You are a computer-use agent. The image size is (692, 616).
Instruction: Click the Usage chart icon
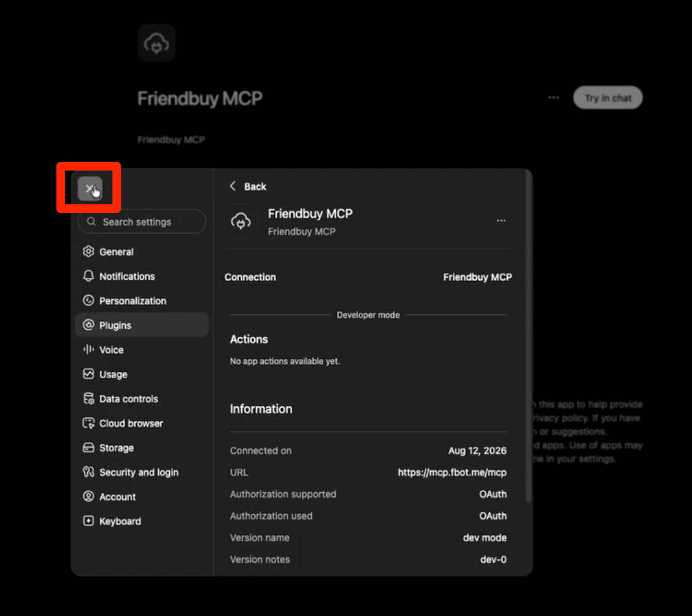coord(88,374)
